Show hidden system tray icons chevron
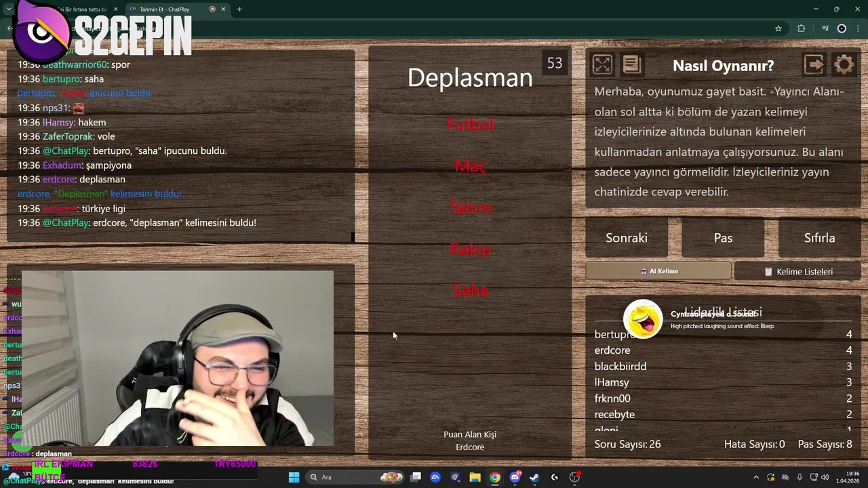Viewport: 868px width, 488px height. click(756, 477)
